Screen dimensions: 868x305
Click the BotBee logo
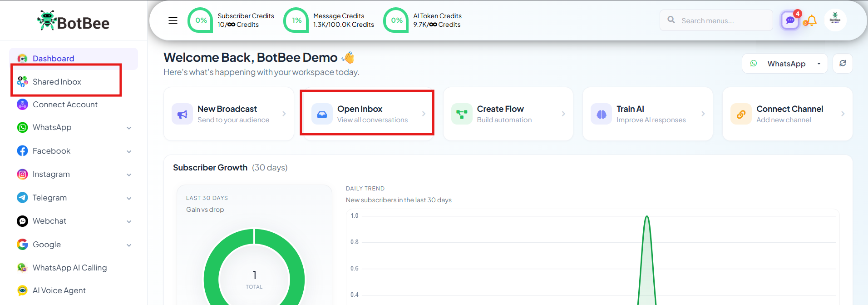73,21
